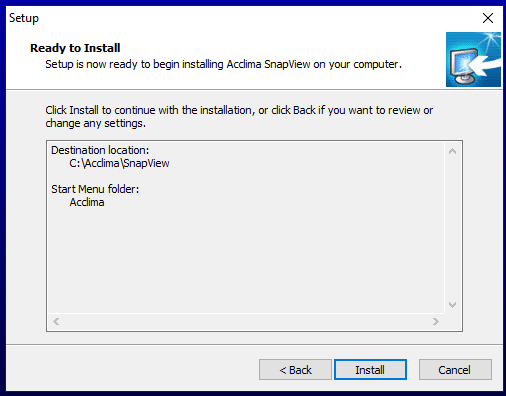Viewport: 506px width, 396px height.
Task: Click the C:\Acclima\SnapView path text
Action: pos(119,163)
